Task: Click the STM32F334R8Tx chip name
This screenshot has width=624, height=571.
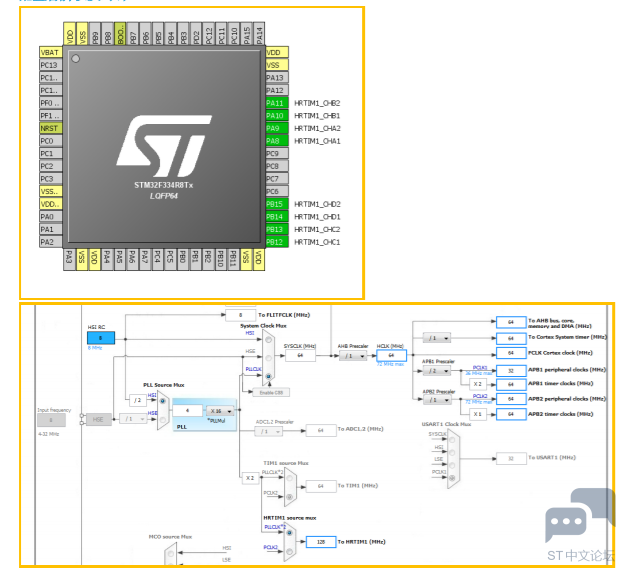Action: 164,185
